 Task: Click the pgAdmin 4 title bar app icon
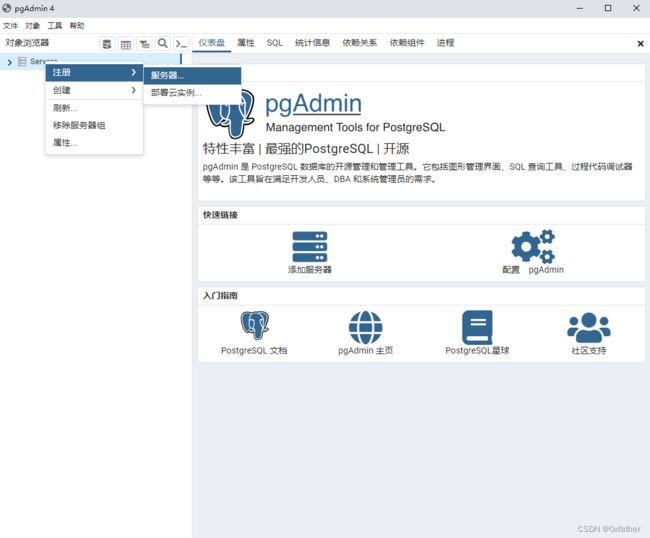(x=7, y=8)
